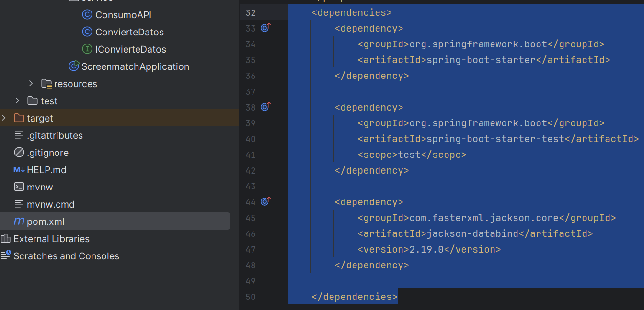This screenshot has height=310, width=644.
Task: Click the test folder icon
Action: click(33, 101)
